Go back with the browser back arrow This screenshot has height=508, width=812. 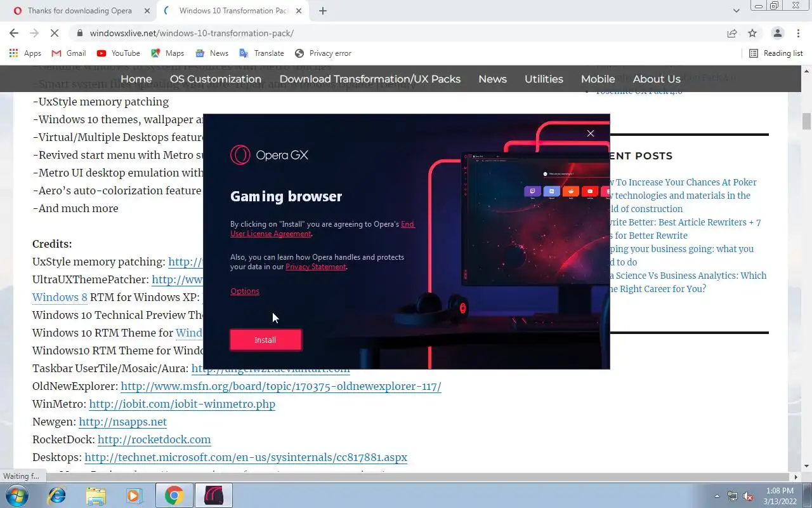(14, 33)
